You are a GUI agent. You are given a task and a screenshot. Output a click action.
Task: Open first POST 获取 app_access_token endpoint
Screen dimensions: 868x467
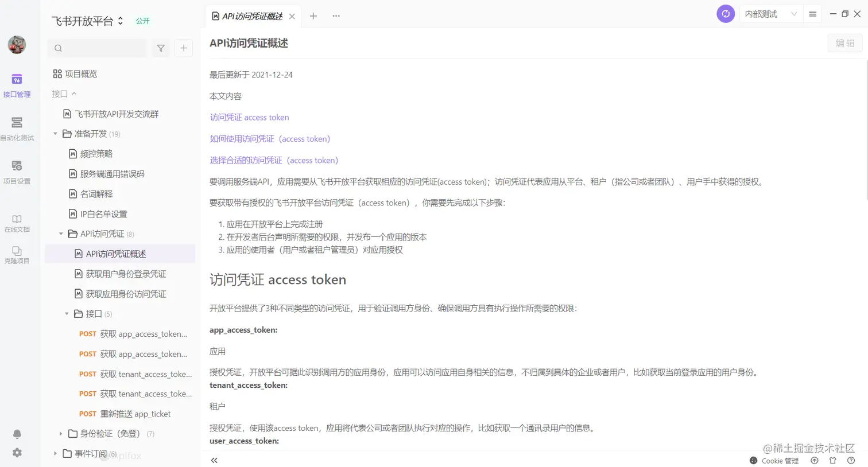(133, 334)
